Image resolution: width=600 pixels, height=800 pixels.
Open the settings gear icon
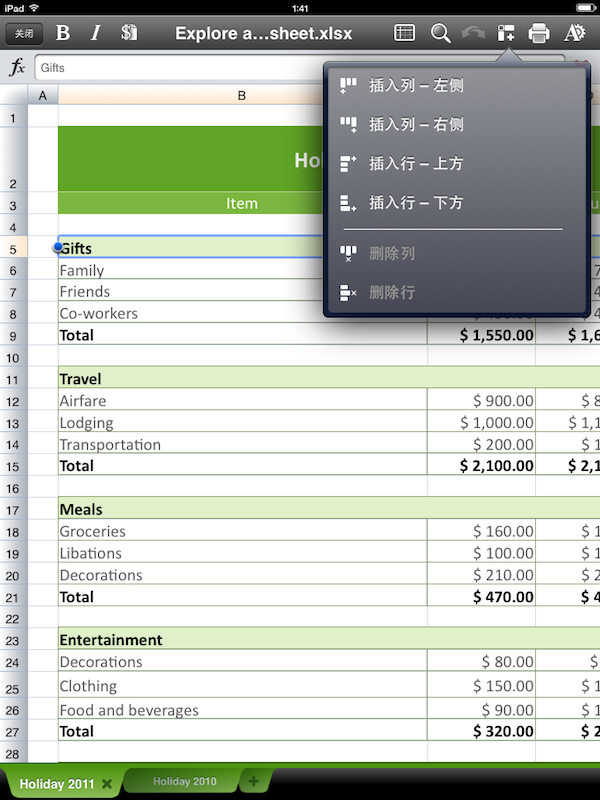[574, 33]
